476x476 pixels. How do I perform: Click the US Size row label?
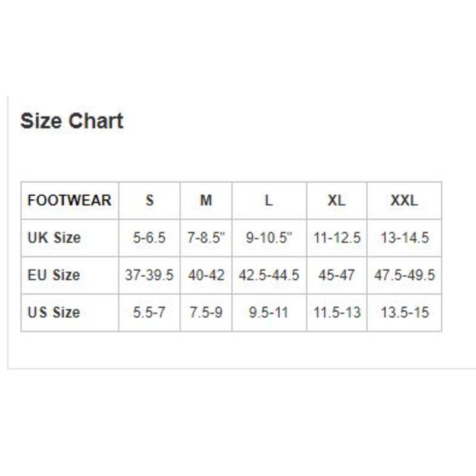click(x=70, y=313)
